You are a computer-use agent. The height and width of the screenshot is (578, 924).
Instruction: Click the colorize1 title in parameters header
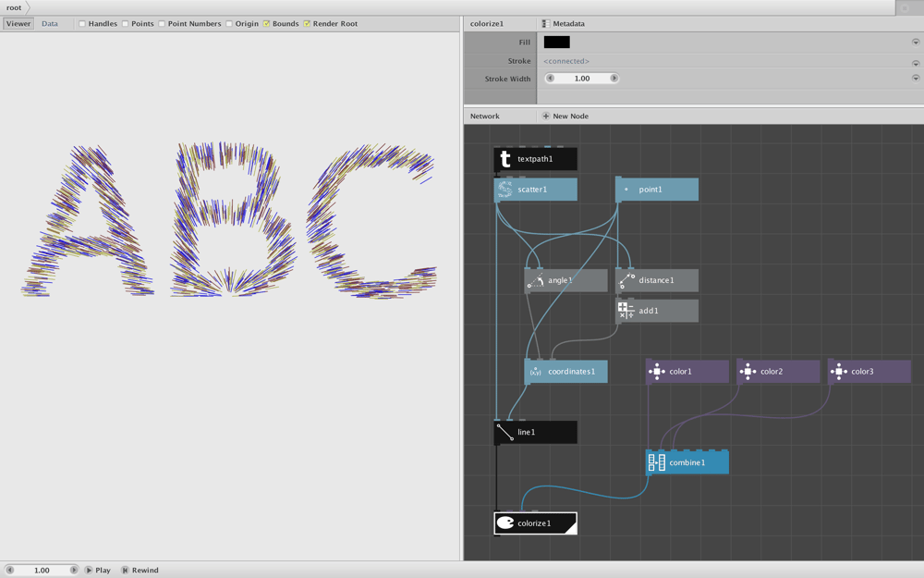click(x=487, y=24)
